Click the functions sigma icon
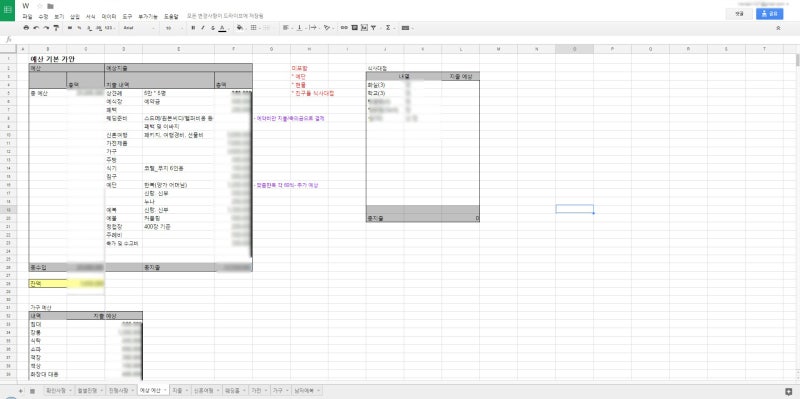The height and width of the screenshot is (399, 800). coord(388,28)
